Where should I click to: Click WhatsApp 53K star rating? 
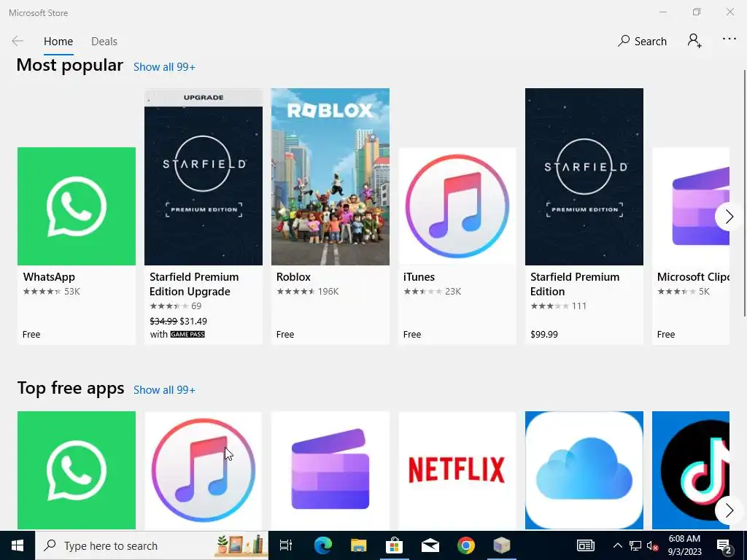pyautogui.click(x=52, y=292)
